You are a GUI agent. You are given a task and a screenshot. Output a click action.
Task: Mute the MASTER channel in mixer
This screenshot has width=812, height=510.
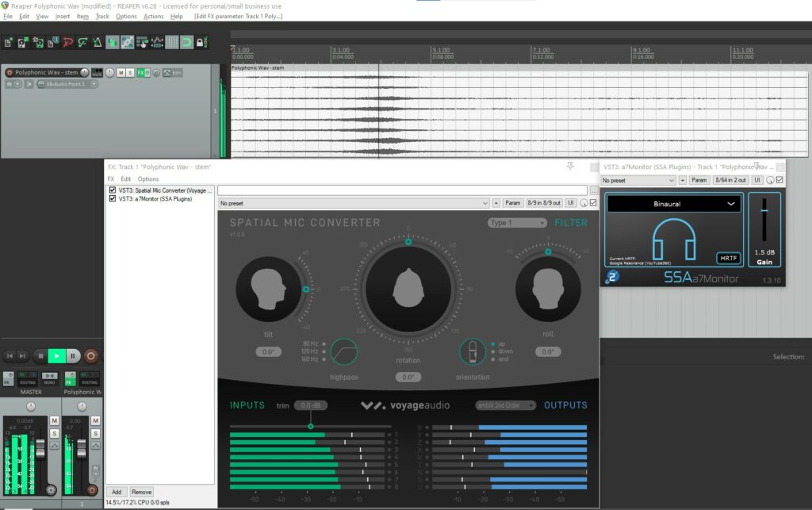[x=55, y=420]
